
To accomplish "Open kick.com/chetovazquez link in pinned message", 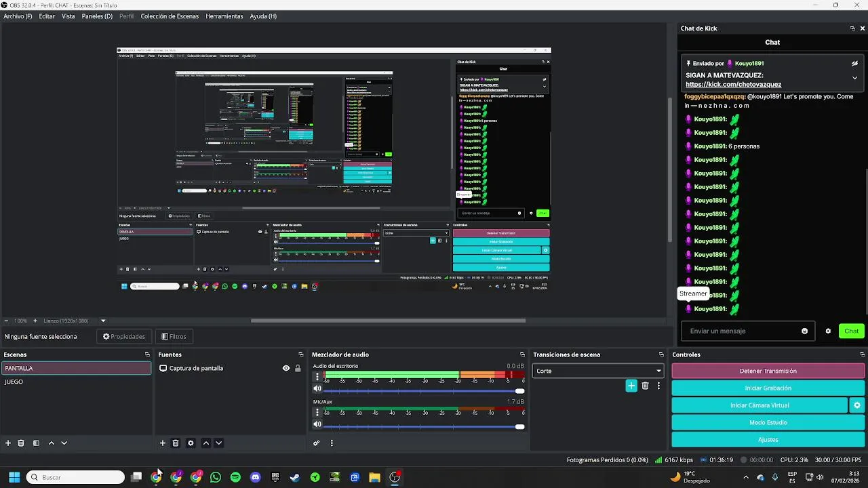I will (733, 85).
